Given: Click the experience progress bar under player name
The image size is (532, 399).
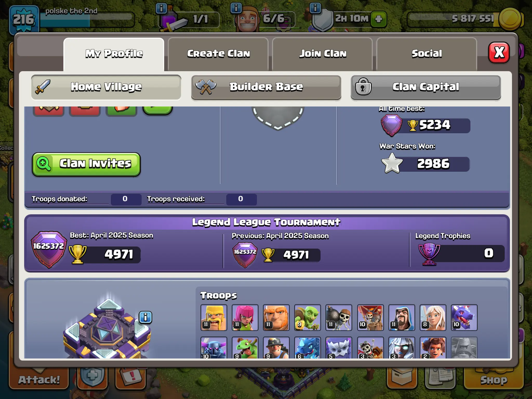Looking at the screenshot, I should [87, 20].
